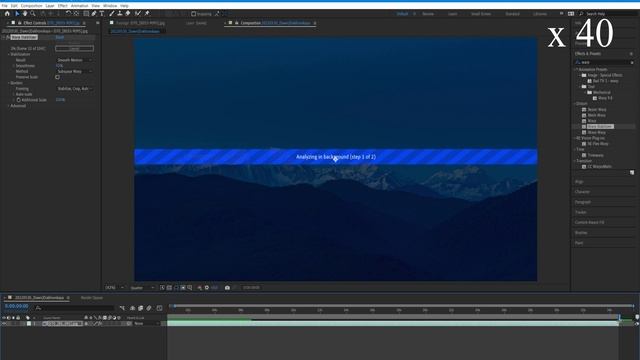Click the Reset link for Warp Stabilizer

pos(60,37)
